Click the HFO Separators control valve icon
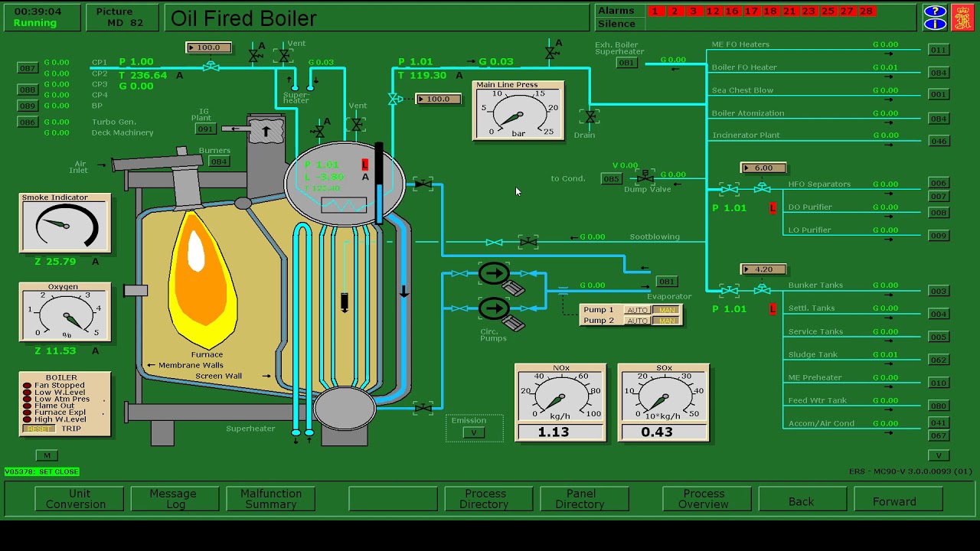This screenshot has width=980, height=551. [x=762, y=187]
